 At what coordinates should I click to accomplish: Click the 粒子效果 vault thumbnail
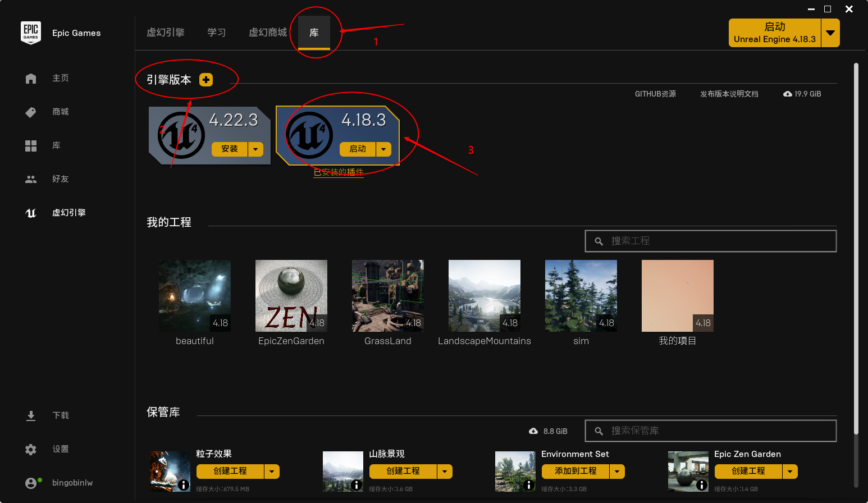(x=170, y=472)
